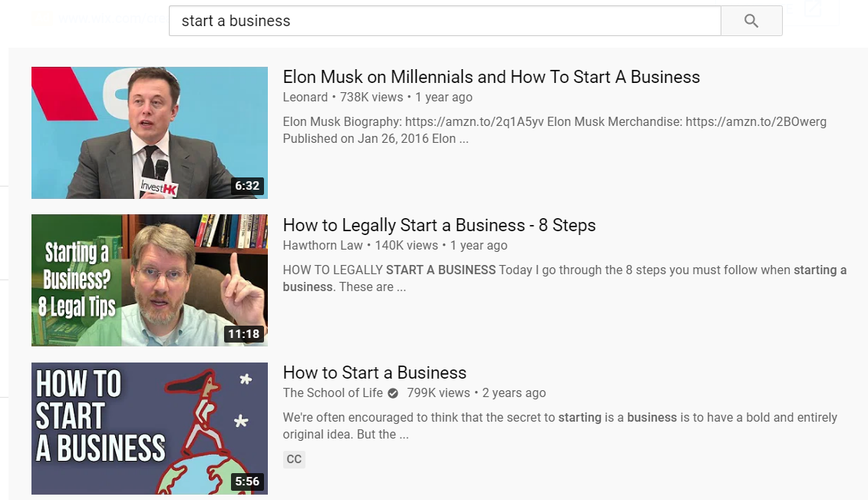The height and width of the screenshot is (500, 868).
Task: Click the "799K views" count text
Action: 438,392
